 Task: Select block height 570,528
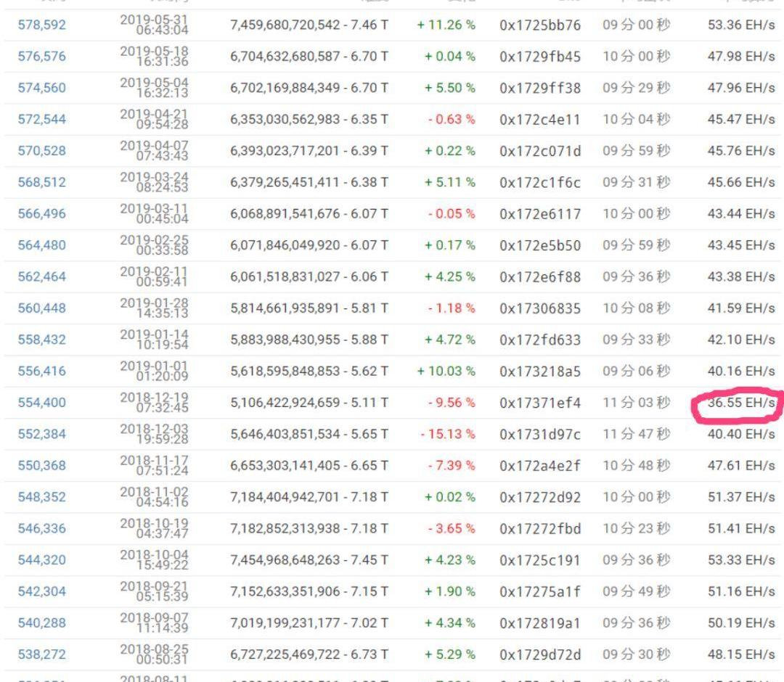(41, 151)
